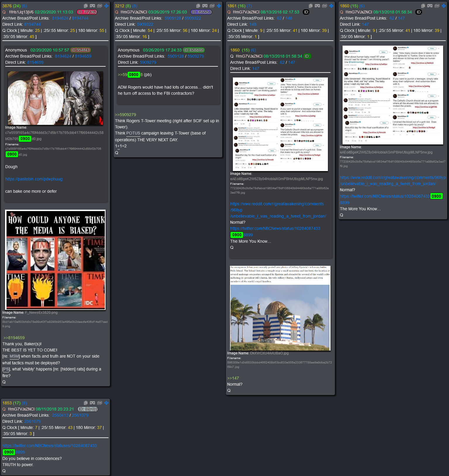Open the images gallery icon on post 1861
Screen dimensions: 449x476
coord(325,6)
